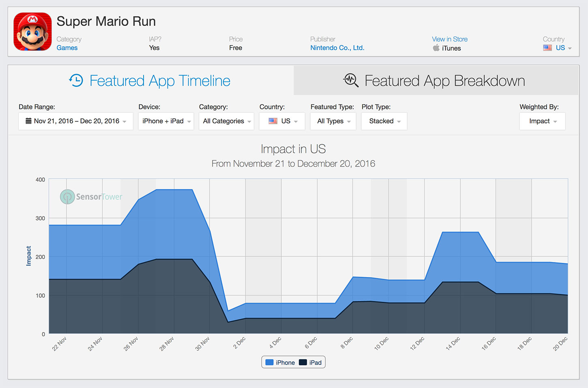Screen dimensions: 588x388
Task: Click the Featured App Breakdown magnifier icon
Action: (351, 80)
